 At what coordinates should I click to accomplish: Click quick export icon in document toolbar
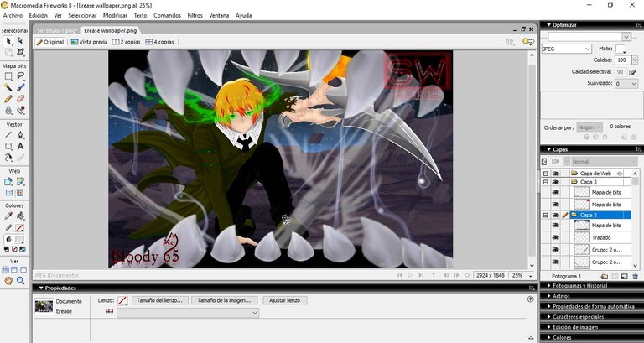528,41
